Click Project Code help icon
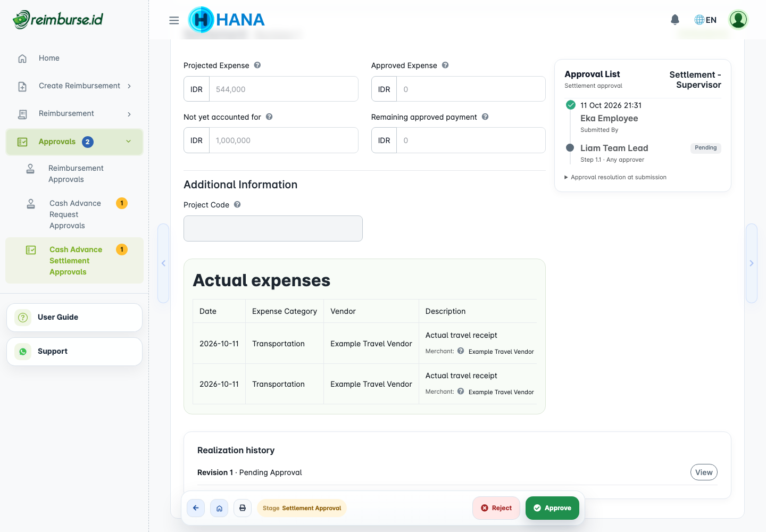The image size is (766, 532). tap(237, 204)
